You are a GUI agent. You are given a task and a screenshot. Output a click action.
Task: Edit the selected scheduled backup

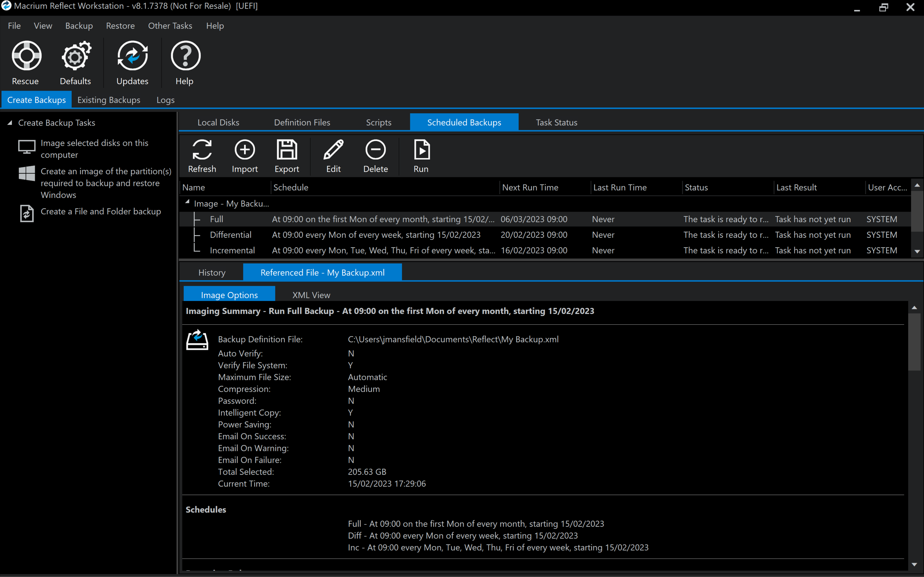coord(334,150)
